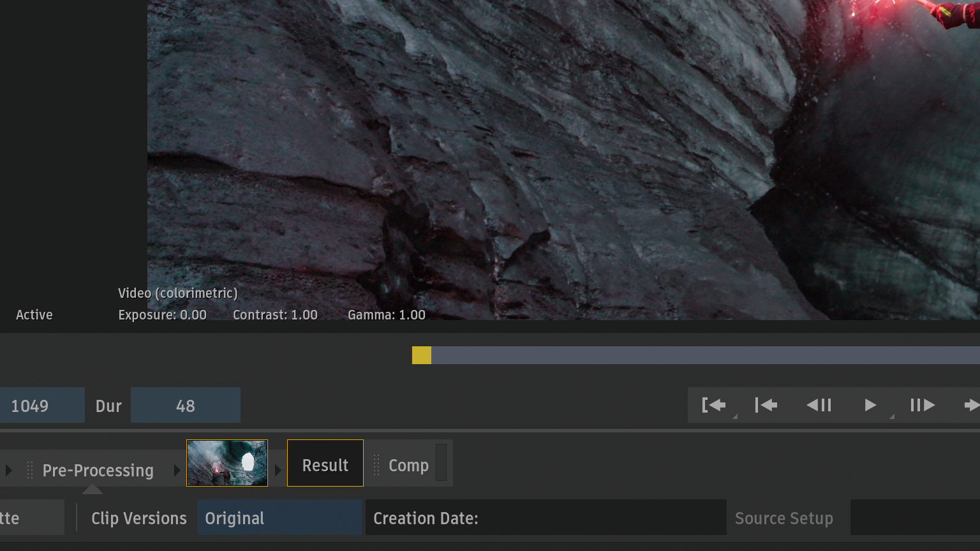
Task: Step forward one frame
Action: click(923, 405)
